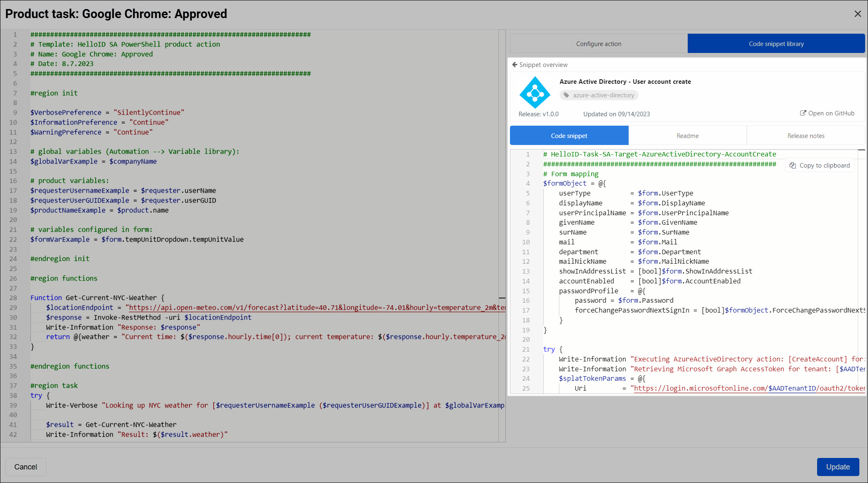Click '# Form mapping' comment in snippet
Image resolution: width=868 pixels, height=483 pixels.
point(571,174)
